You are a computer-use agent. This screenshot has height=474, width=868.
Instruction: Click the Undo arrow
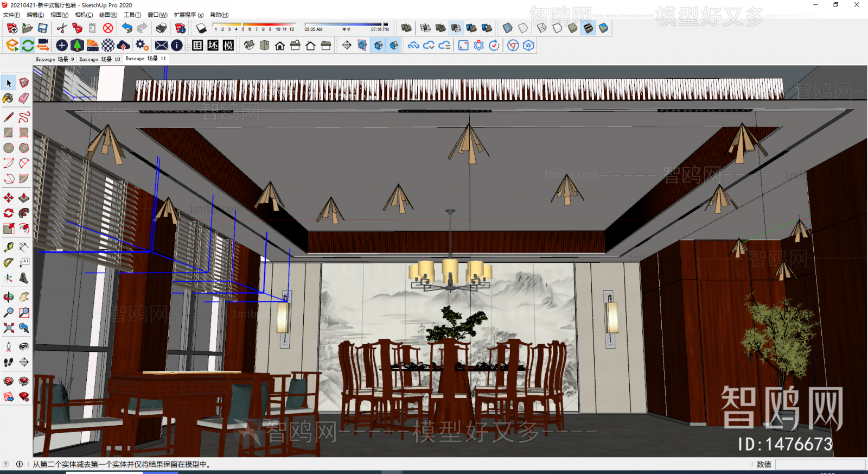tap(127, 28)
